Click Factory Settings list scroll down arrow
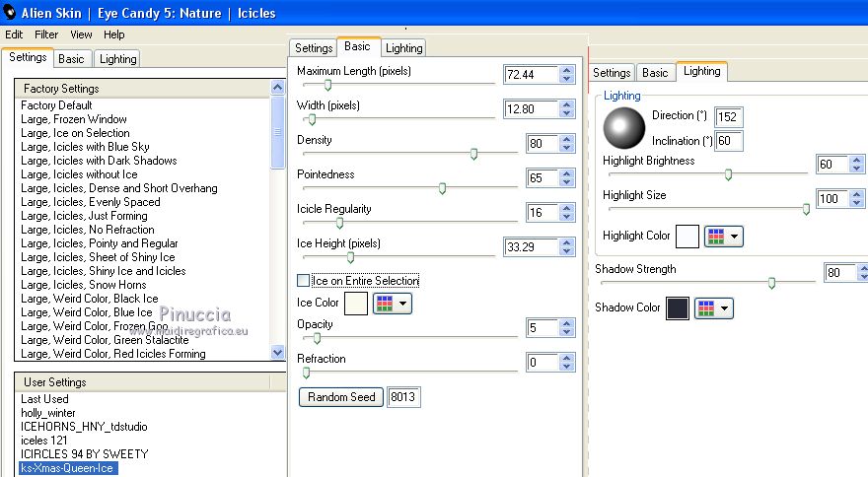The height and width of the screenshot is (477, 868). point(277,352)
